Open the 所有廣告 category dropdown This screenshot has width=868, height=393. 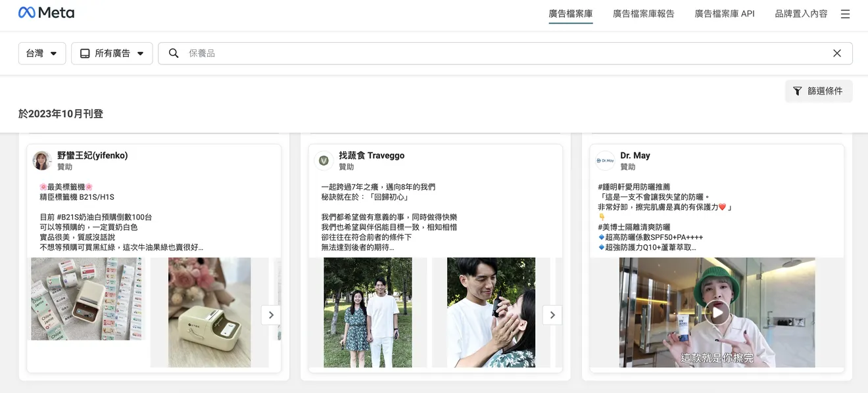112,53
